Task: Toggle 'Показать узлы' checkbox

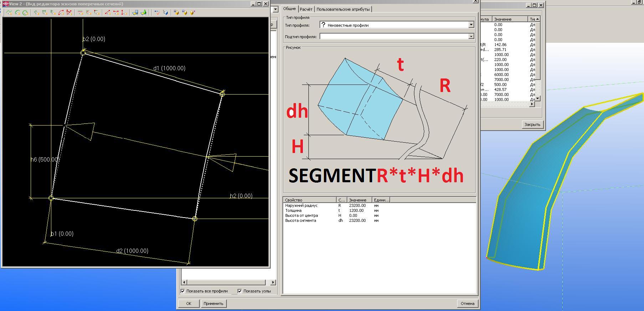Action: point(240,291)
